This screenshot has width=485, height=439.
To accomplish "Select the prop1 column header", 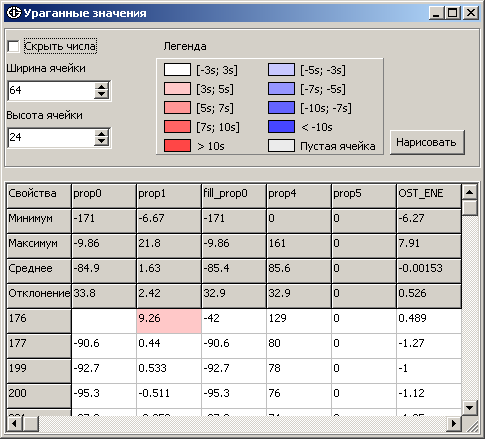I will (x=169, y=196).
